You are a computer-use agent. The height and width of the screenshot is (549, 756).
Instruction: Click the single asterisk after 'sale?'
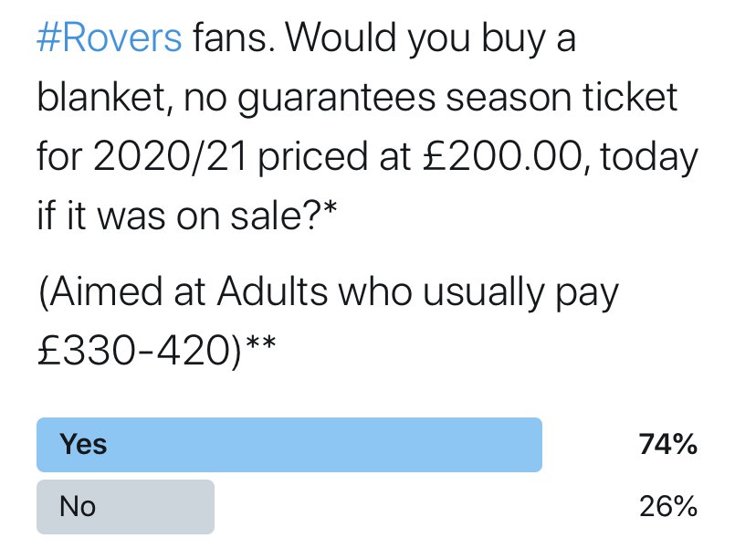click(330, 208)
